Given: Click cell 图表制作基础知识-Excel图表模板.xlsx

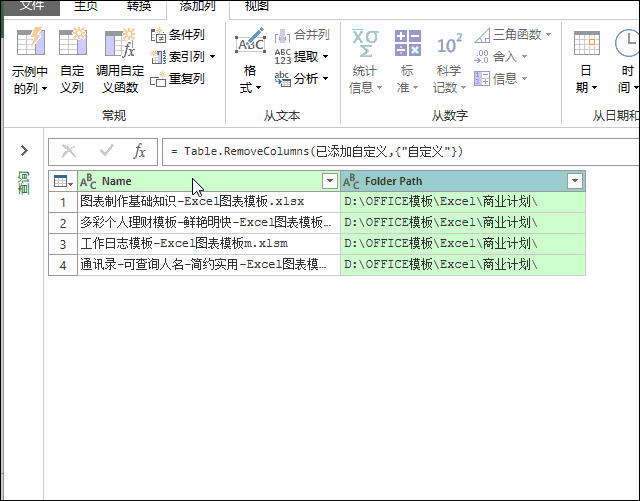Looking at the screenshot, I should tap(209, 202).
